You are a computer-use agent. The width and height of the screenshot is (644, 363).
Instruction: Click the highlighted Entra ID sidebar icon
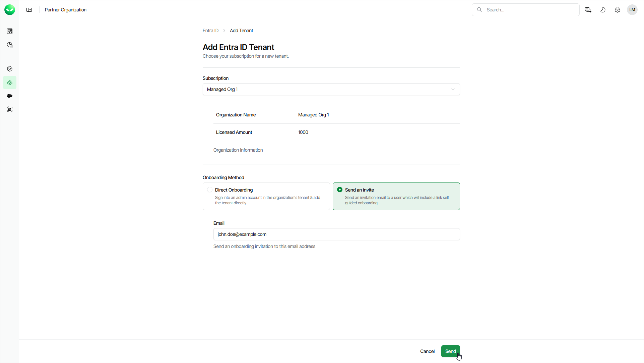click(x=10, y=83)
